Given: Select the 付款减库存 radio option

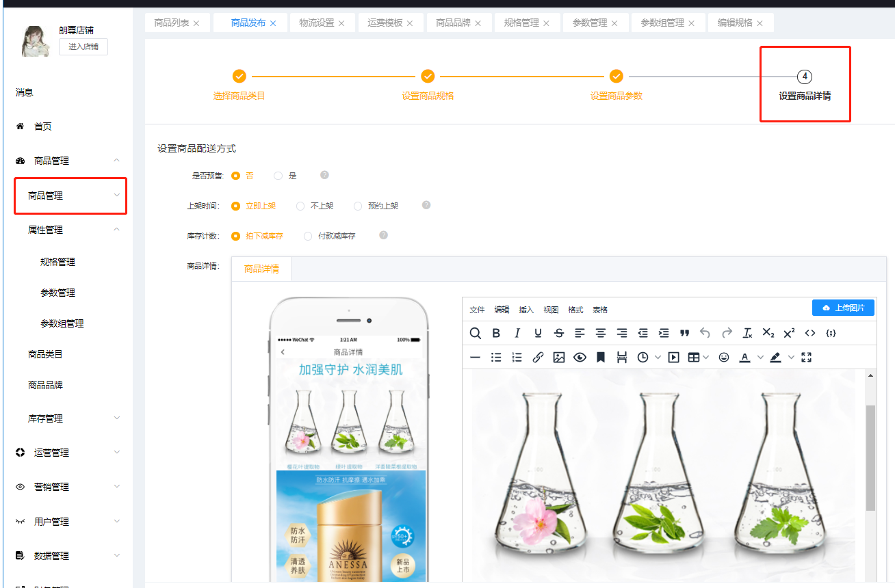Looking at the screenshot, I should click(x=308, y=236).
